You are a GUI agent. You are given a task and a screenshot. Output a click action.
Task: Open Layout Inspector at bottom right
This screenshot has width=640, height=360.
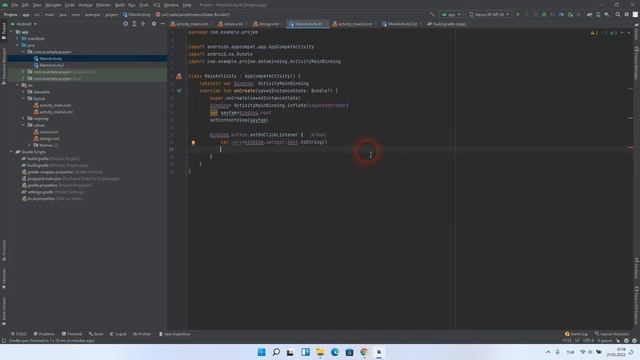point(611,334)
